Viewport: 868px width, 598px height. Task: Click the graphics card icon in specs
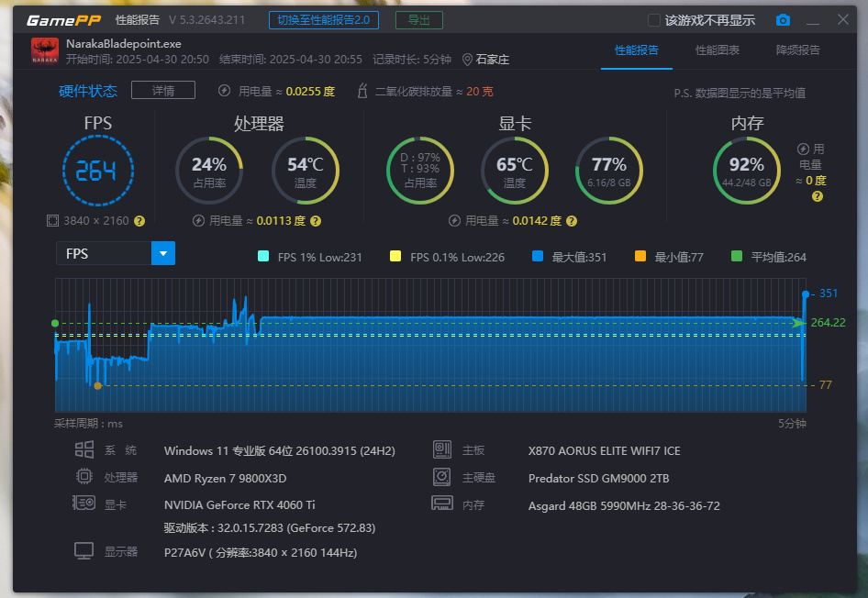84,503
